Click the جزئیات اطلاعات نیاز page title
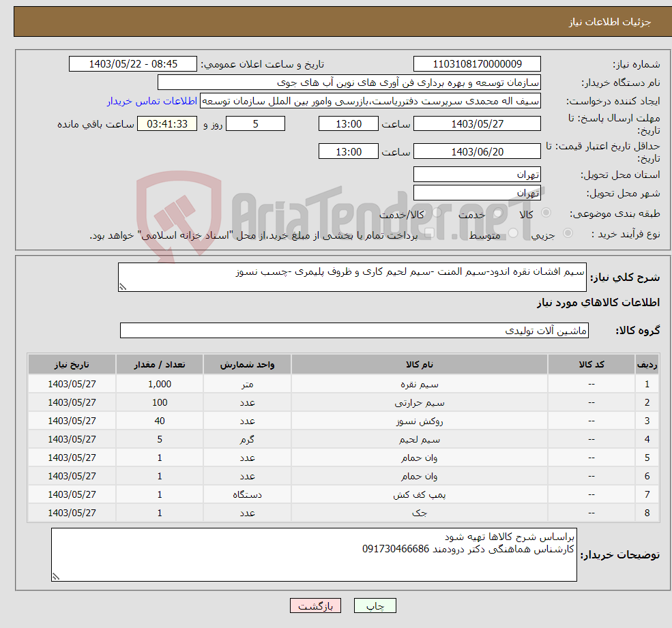The height and width of the screenshot is (628, 672). point(610,22)
